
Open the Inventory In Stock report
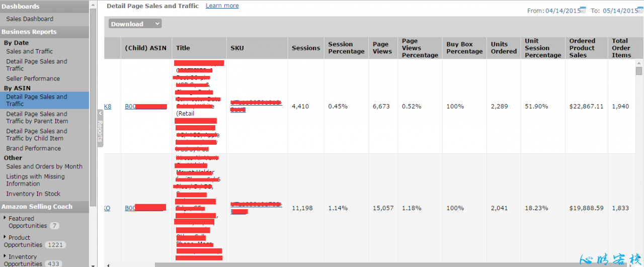pyautogui.click(x=33, y=194)
